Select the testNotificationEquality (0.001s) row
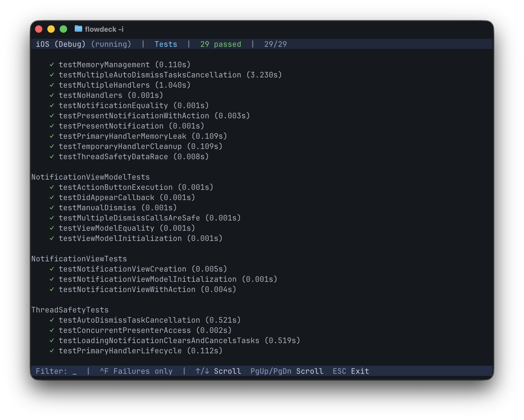 (x=129, y=105)
